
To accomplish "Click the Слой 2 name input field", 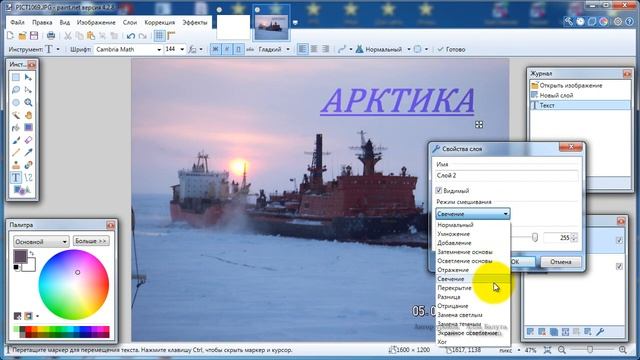I will [507, 176].
